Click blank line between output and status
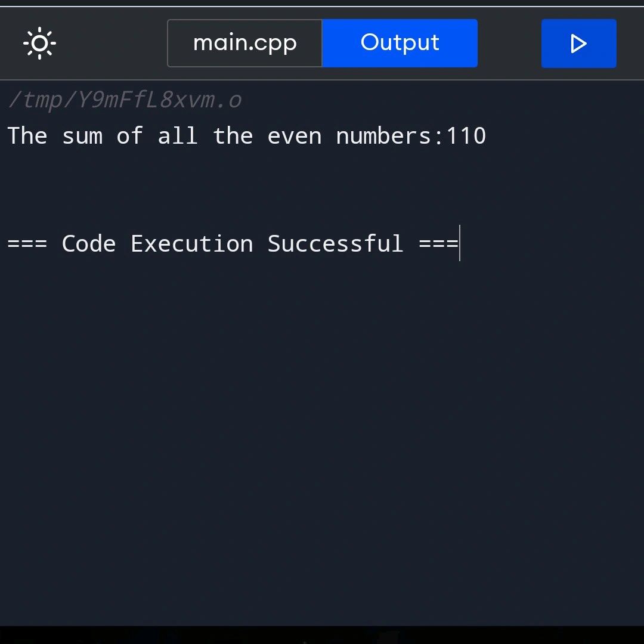Viewport: 644px width, 644px height. [322, 190]
